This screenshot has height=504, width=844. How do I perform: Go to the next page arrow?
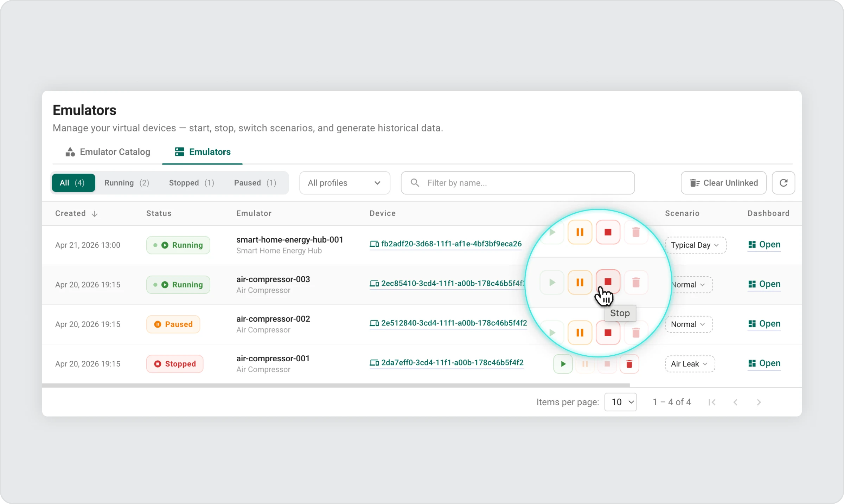click(759, 402)
